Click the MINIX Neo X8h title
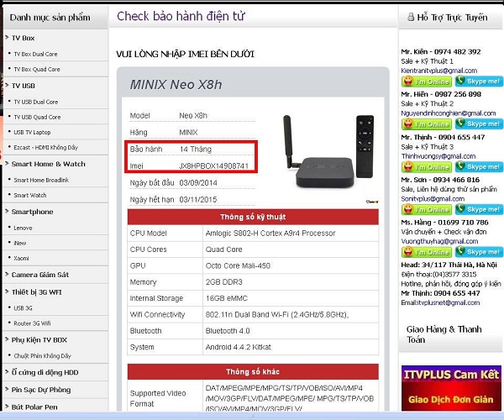The width and height of the screenshot is (504, 420). click(x=176, y=85)
